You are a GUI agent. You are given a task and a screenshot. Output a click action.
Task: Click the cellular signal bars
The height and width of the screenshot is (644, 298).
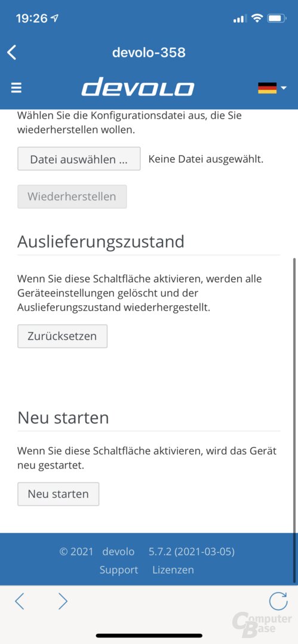point(239,19)
